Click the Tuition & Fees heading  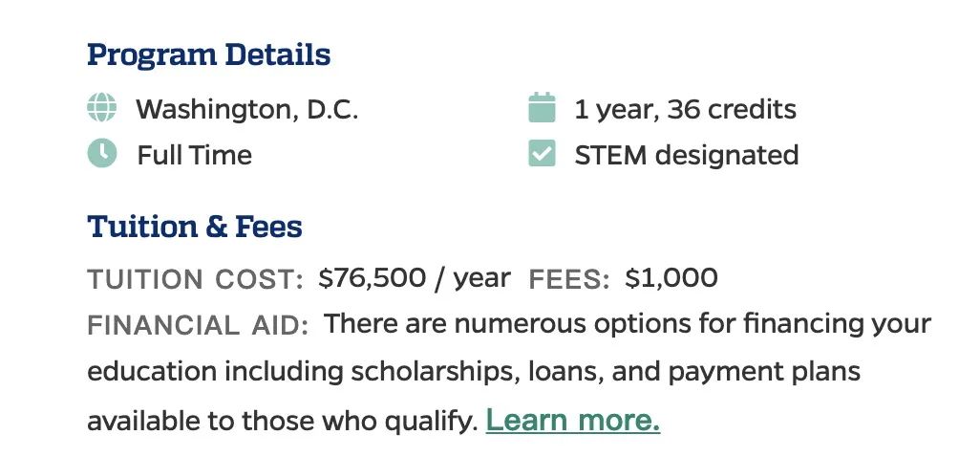[x=194, y=228]
